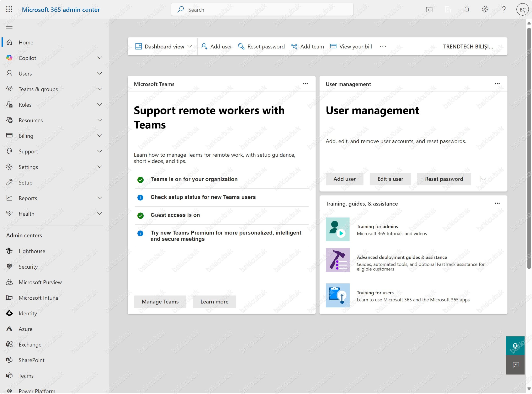Open the settings gear in header
The width and height of the screenshot is (532, 394).
click(x=485, y=10)
